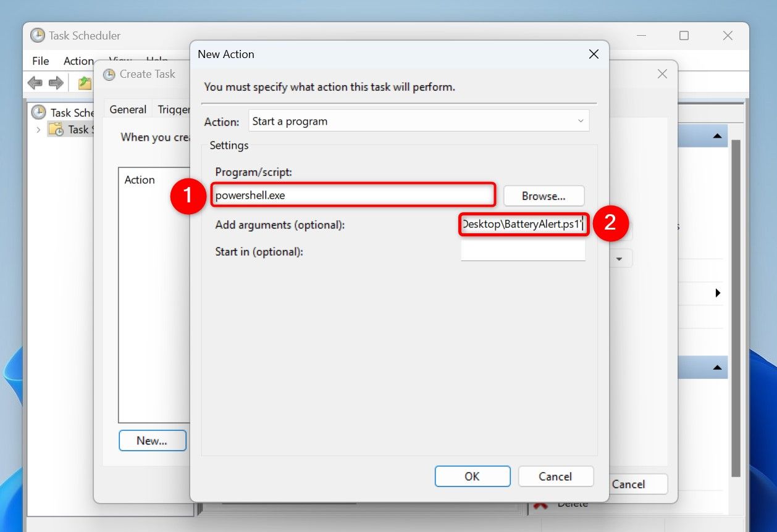Click the folder icon in the toolbar
Screen dimensions: 777x532
(85, 83)
